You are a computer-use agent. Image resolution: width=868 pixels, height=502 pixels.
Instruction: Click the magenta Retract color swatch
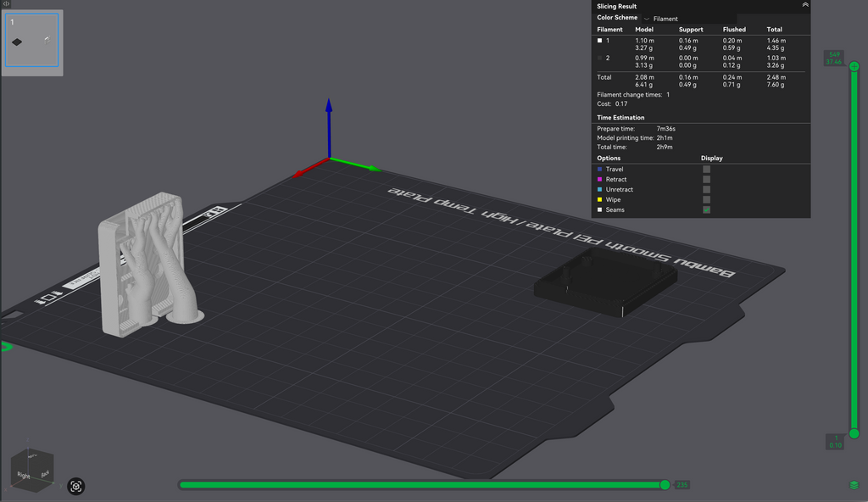tap(599, 179)
